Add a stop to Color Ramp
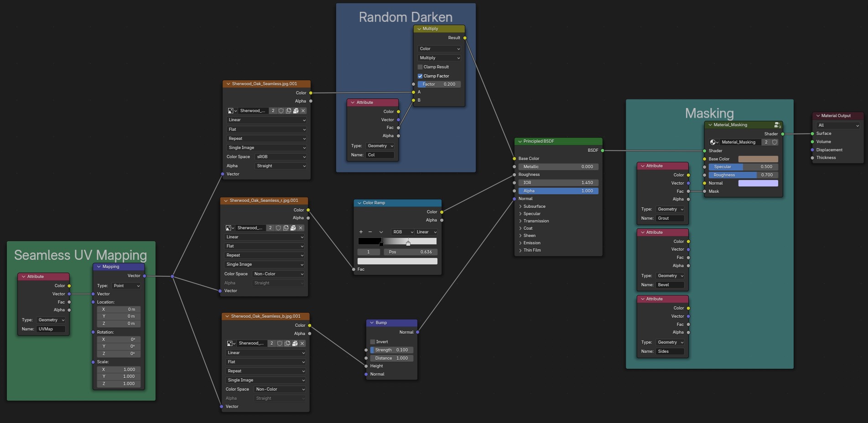 coord(361,232)
